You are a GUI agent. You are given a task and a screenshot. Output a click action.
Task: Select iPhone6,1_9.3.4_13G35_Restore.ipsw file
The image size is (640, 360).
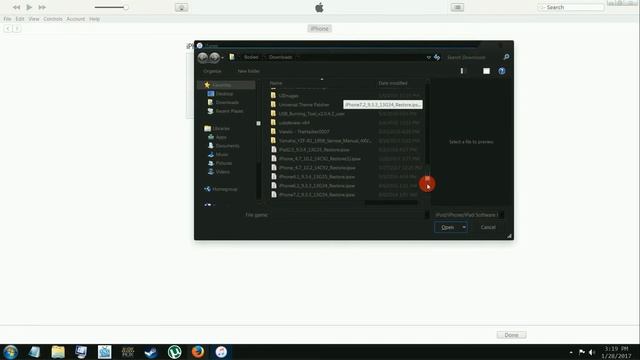click(317, 176)
